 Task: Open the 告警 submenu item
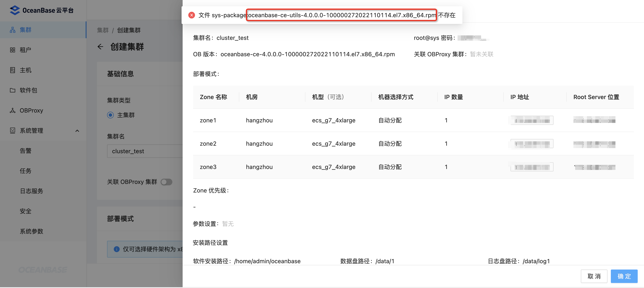click(43, 151)
